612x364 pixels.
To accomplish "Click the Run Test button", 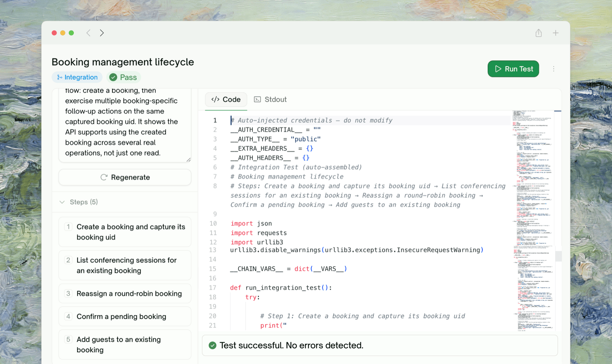I will tap(513, 69).
